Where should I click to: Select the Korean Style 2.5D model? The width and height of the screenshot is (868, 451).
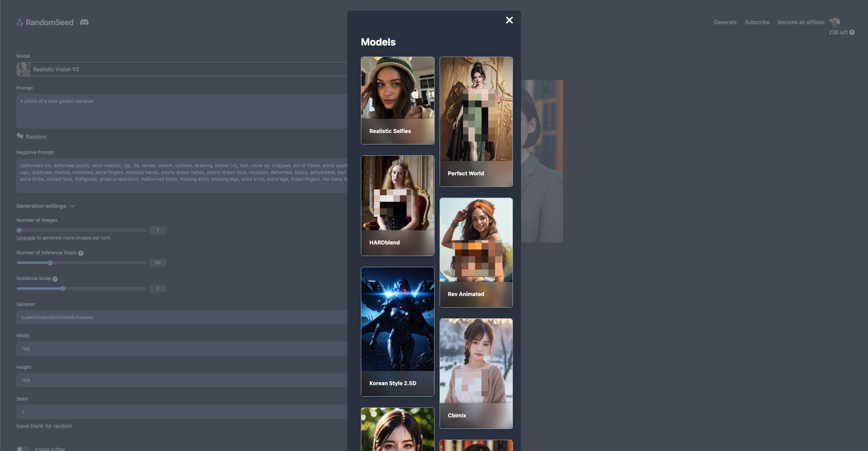(x=398, y=331)
